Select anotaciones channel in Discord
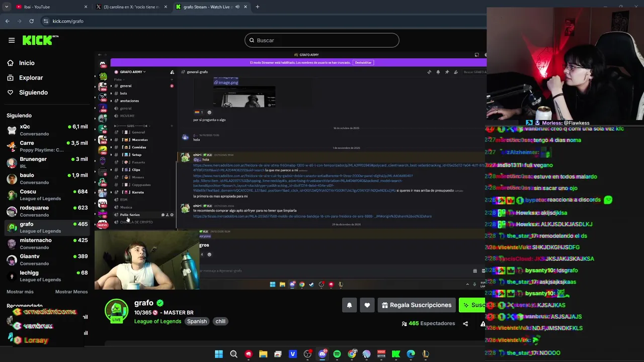 click(143, 101)
